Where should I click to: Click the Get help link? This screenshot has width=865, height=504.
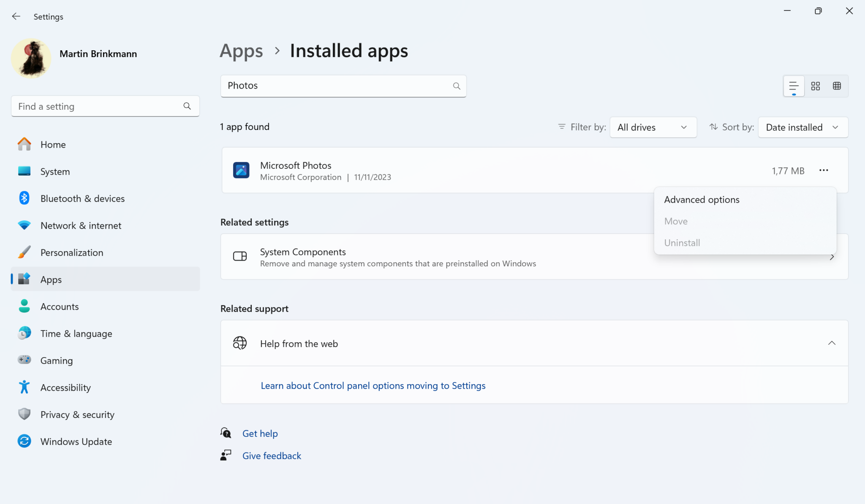tap(260, 434)
